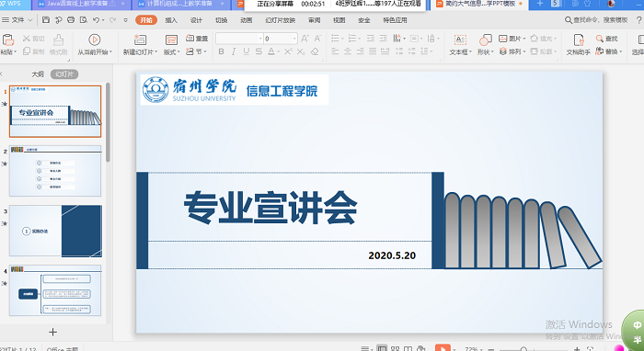
Task: Click the Redo arrow icon
Action: click(x=112, y=20)
